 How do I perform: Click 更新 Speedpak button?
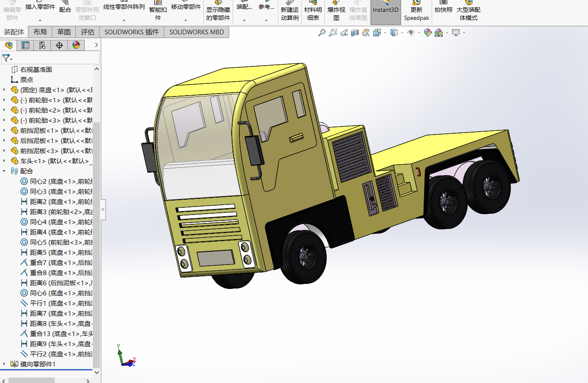(416, 11)
